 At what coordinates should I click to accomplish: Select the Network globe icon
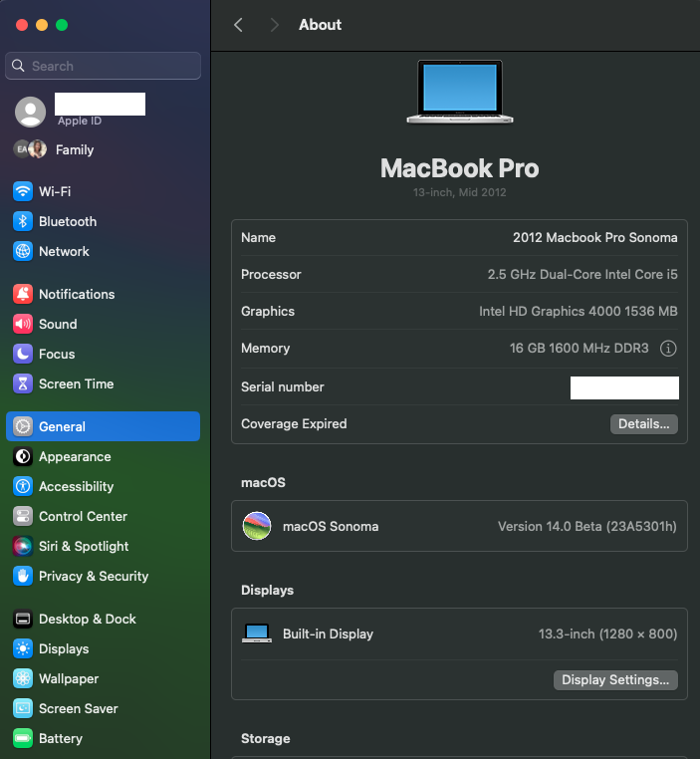coord(23,251)
